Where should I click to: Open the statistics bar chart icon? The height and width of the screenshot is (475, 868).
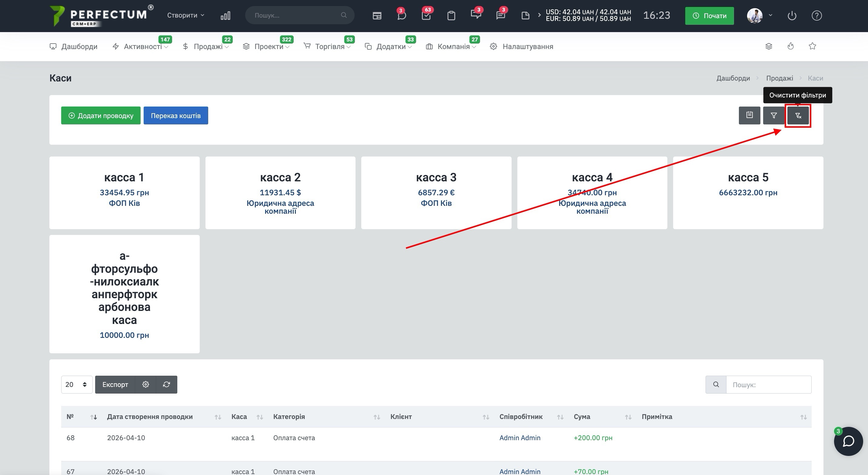[225, 15]
